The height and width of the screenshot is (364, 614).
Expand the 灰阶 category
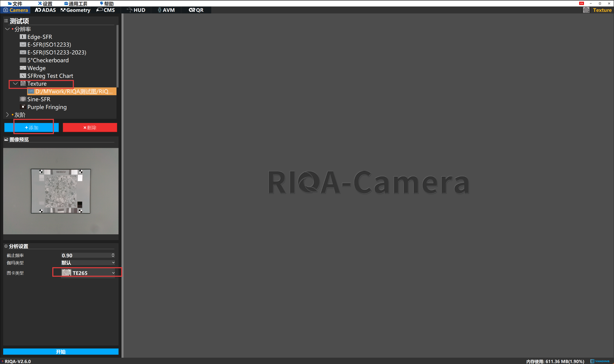7,115
